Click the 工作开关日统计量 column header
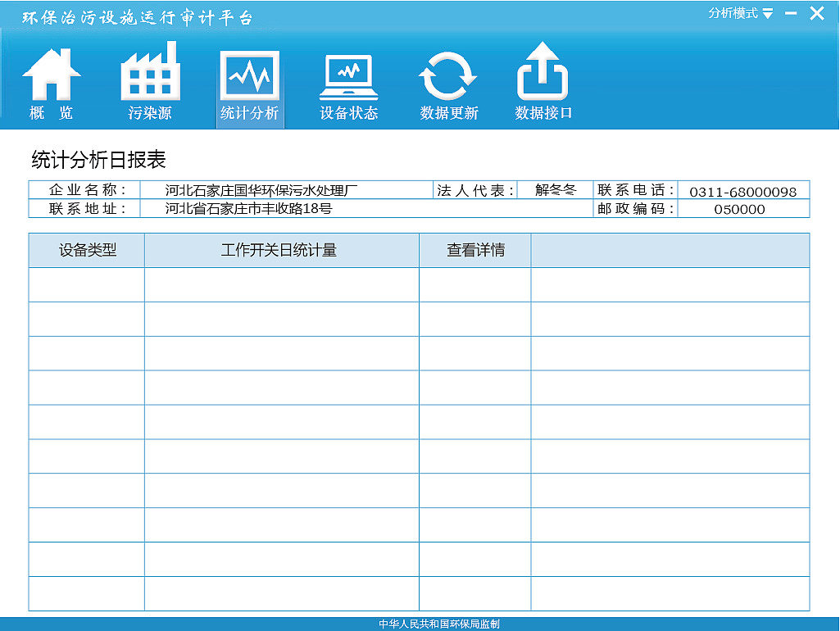The height and width of the screenshot is (631, 840). point(282,250)
